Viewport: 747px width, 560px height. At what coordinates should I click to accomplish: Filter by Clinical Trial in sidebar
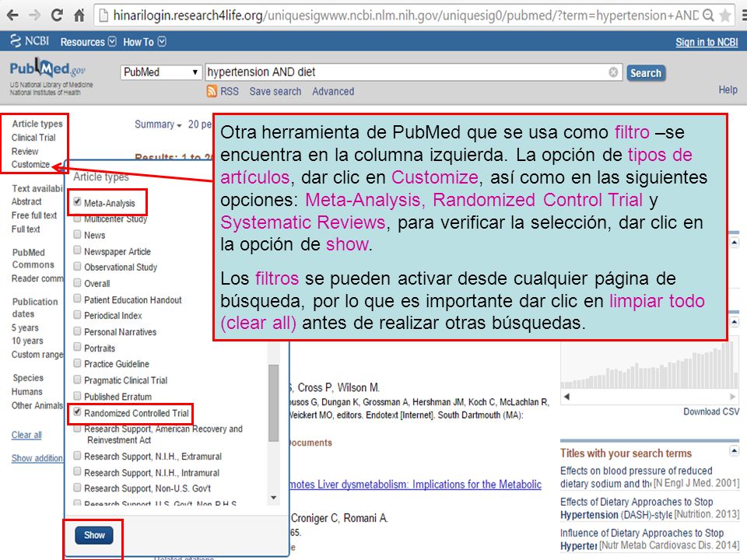pos(33,138)
